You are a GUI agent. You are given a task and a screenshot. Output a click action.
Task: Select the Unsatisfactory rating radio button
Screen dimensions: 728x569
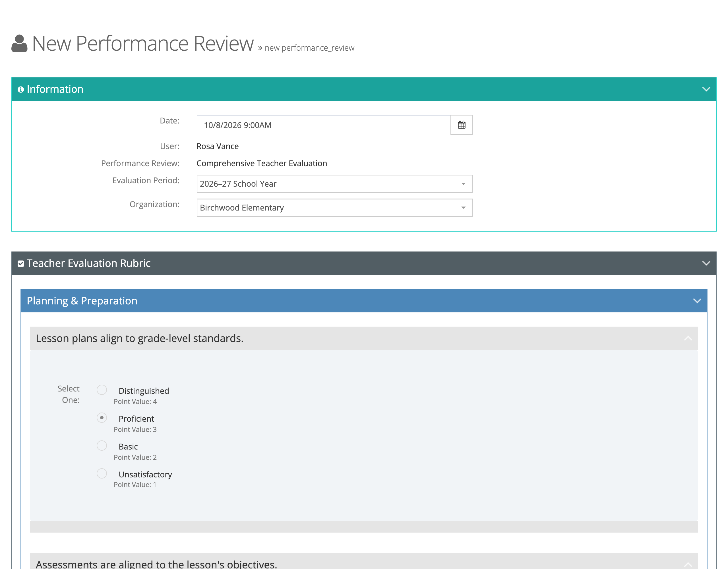tap(102, 474)
